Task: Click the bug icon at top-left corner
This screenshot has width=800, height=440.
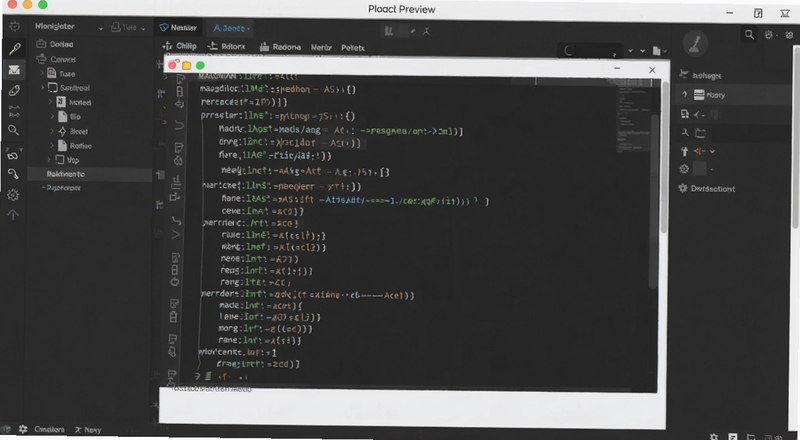Action: pyautogui.click(x=14, y=27)
